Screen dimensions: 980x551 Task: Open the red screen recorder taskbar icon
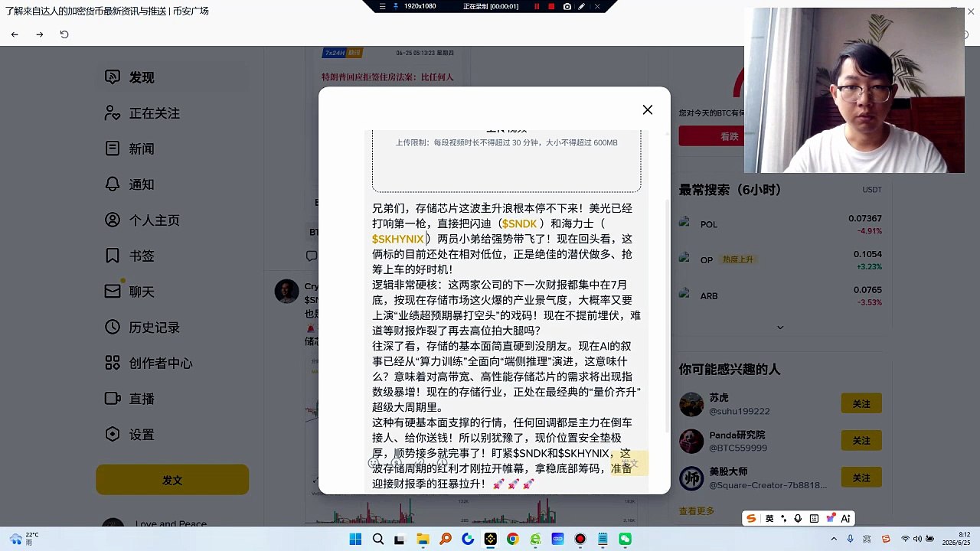(580, 540)
